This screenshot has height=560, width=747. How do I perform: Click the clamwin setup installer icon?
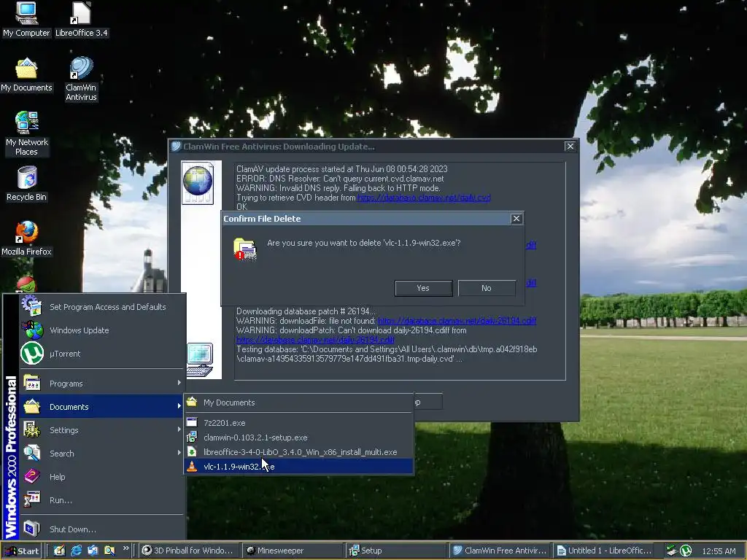click(x=192, y=437)
